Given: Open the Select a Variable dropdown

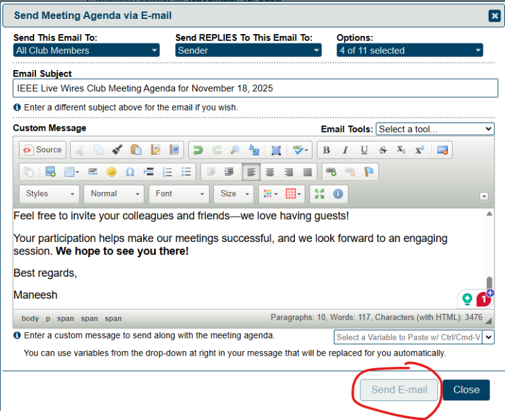Looking at the screenshot, I should pyautogui.click(x=414, y=337).
